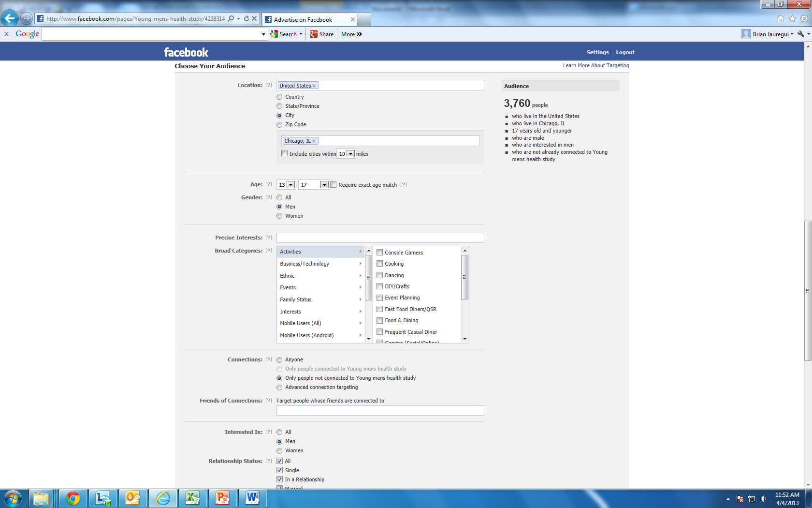This screenshot has width=812, height=508.
Task: Open the Windows Start button
Action: [x=13, y=498]
